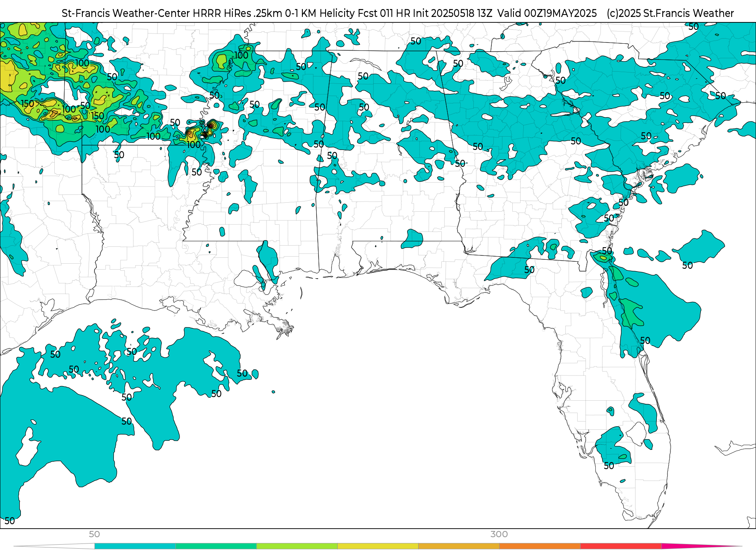
Task: Click '(c)2025 St.Francis Weather' copyright text
Action: [670, 13]
